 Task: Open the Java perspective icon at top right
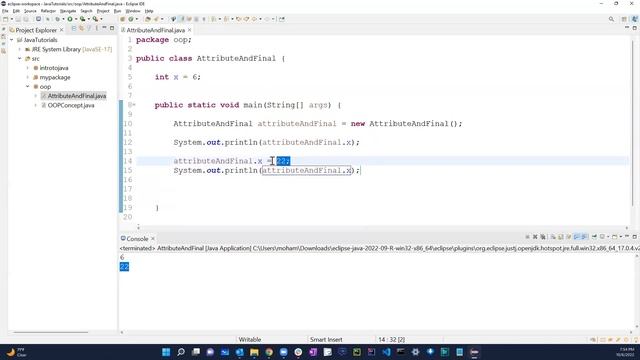[x=635, y=19]
